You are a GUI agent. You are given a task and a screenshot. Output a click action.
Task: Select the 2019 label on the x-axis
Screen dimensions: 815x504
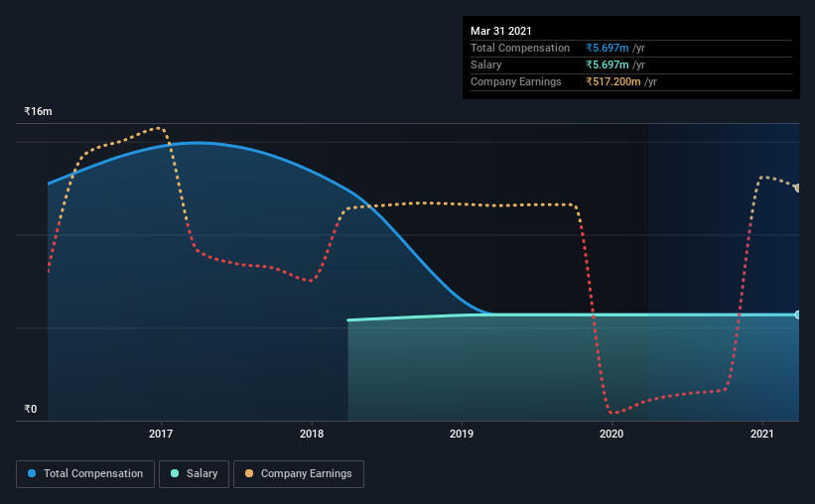[x=462, y=434]
